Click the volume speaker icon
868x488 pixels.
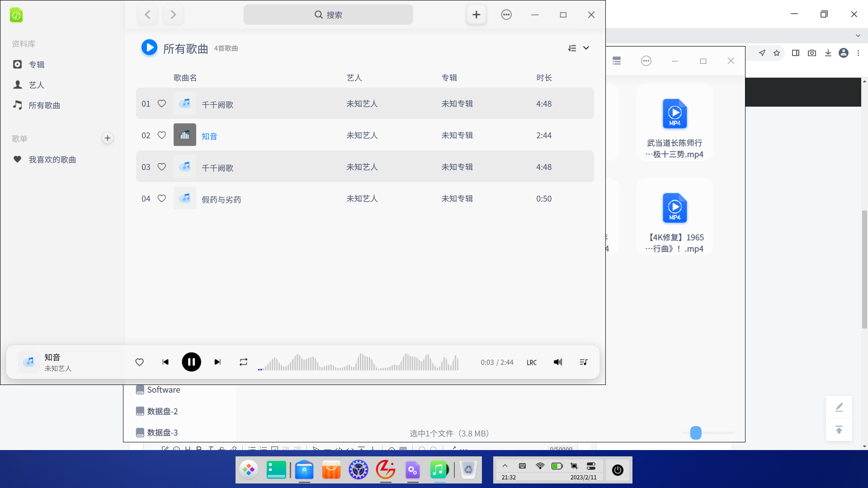(x=558, y=362)
